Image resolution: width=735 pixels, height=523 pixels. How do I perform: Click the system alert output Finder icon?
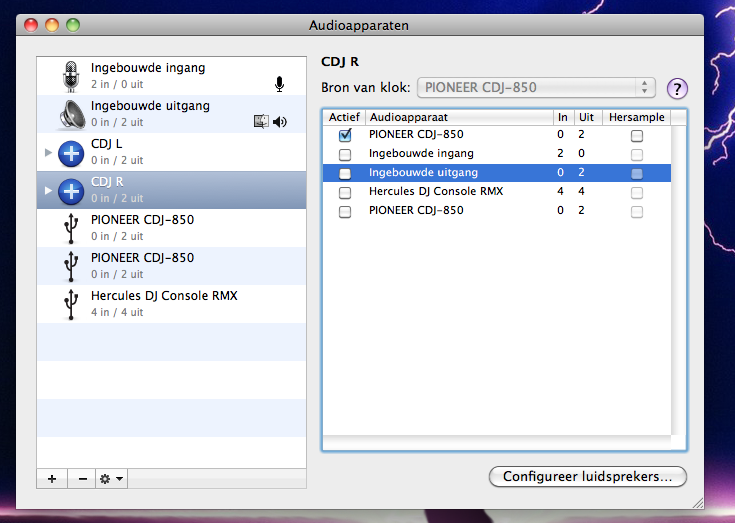261,122
